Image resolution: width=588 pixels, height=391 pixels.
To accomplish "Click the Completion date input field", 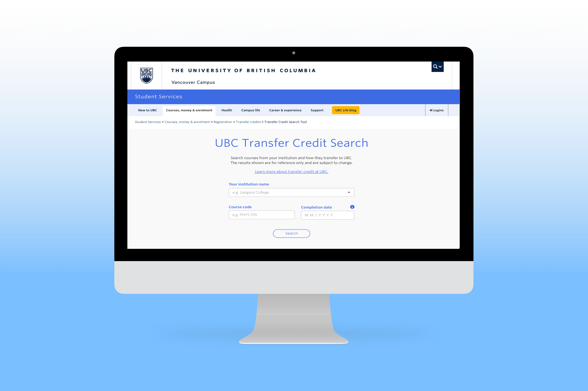I will (x=327, y=214).
